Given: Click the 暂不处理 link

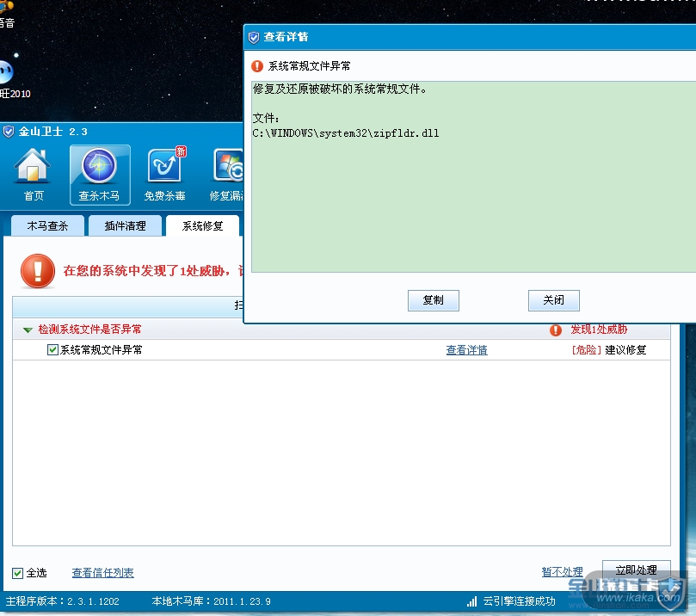Looking at the screenshot, I should (x=562, y=572).
